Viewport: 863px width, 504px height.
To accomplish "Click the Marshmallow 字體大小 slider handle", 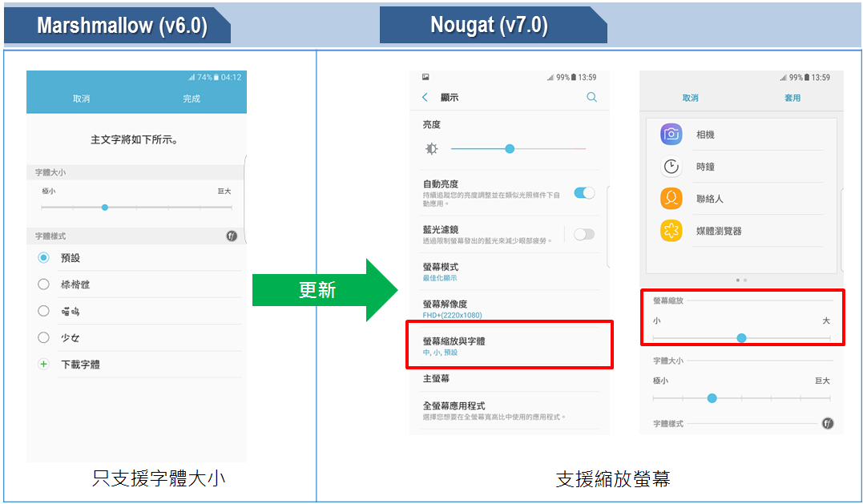I will (105, 208).
